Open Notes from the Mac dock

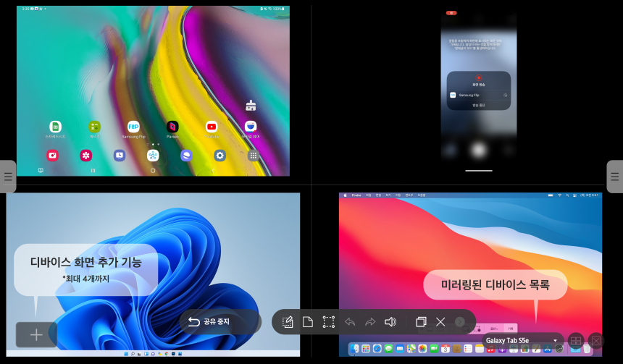(479, 349)
